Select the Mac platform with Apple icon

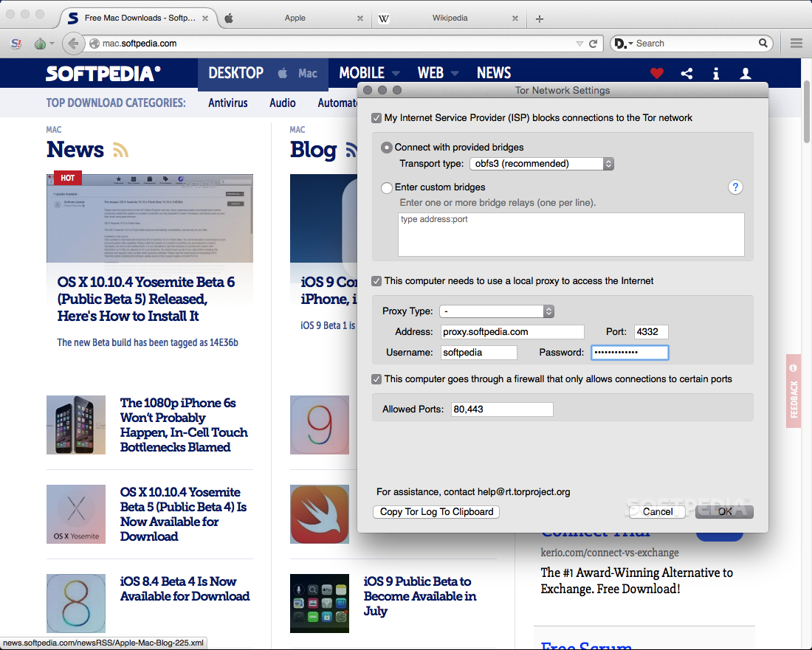(298, 74)
